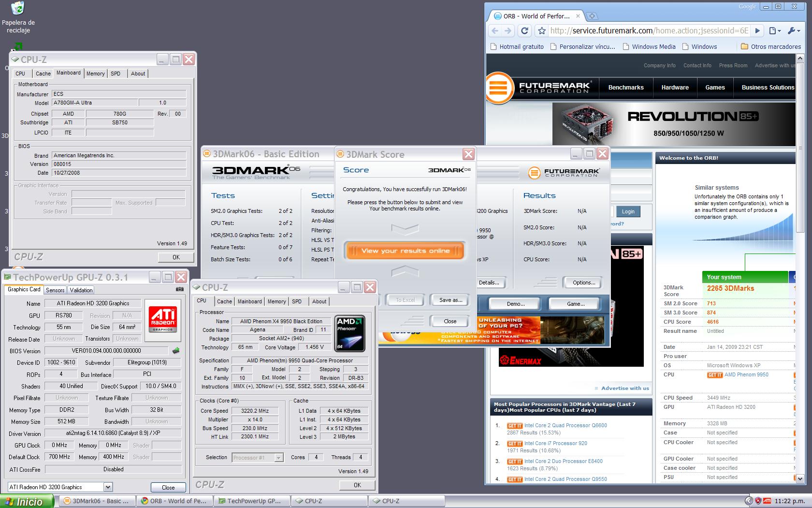Click View your results online button
Screen dimensions: 812x508
click(x=405, y=251)
